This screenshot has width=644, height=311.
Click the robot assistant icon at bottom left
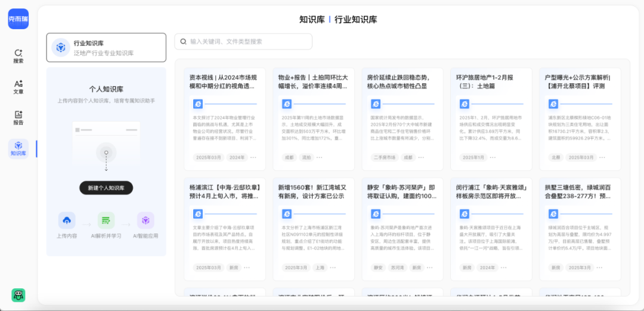(x=18, y=295)
